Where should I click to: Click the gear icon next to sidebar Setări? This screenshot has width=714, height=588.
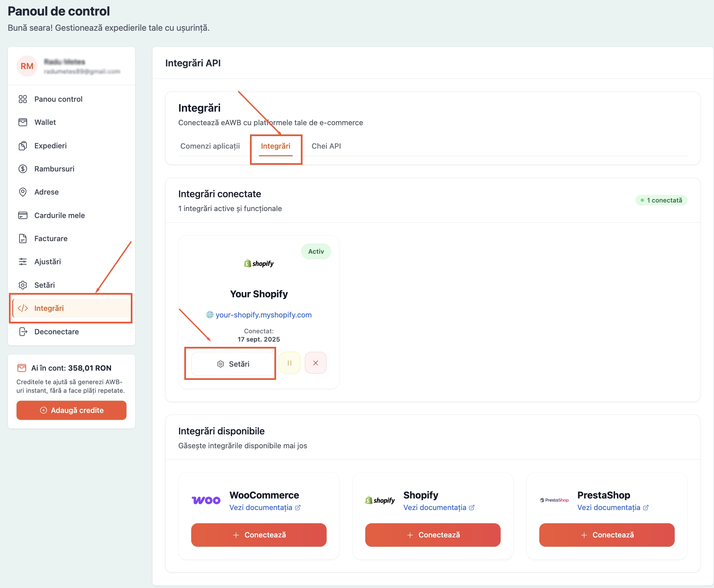[x=23, y=285]
